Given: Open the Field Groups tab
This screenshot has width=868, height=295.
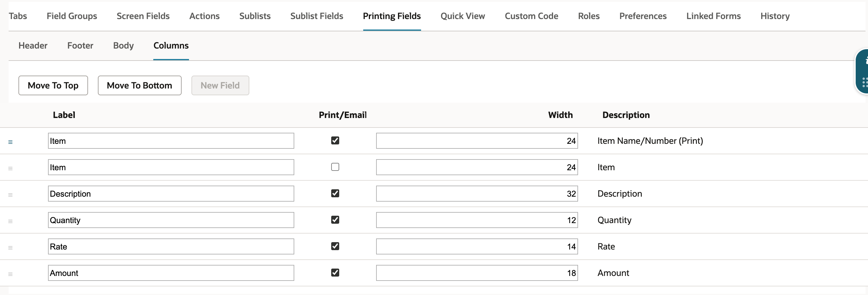Looking at the screenshot, I should (72, 16).
